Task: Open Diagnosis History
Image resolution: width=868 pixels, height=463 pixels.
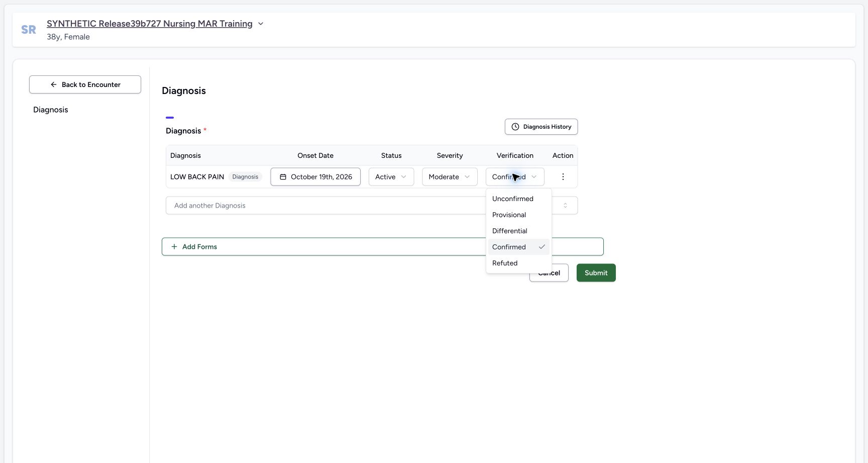Action: (x=541, y=127)
